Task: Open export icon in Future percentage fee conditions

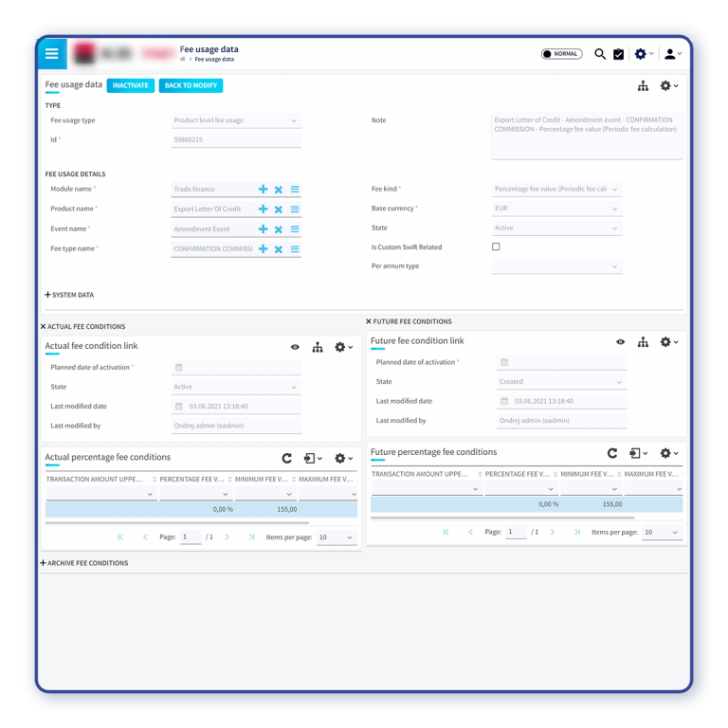Action: (637, 453)
